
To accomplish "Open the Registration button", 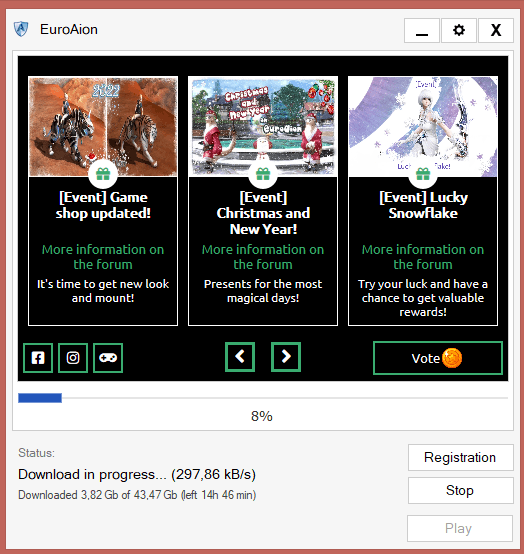I will coord(460,458).
